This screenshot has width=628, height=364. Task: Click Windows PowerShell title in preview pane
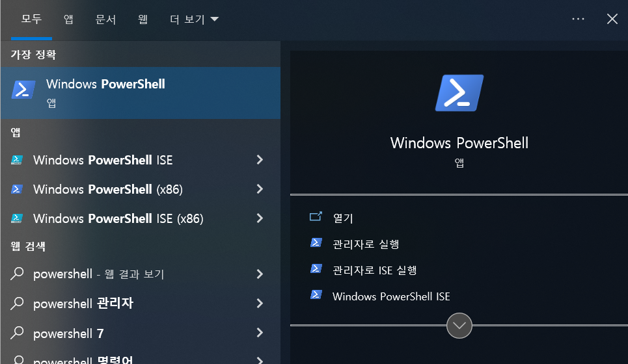click(459, 143)
